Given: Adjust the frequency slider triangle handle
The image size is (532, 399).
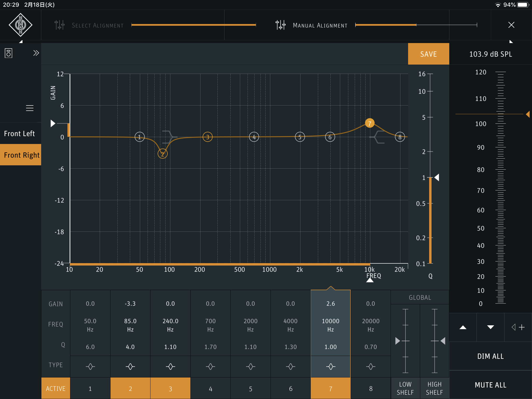Looking at the screenshot, I should click(x=370, y=280).
